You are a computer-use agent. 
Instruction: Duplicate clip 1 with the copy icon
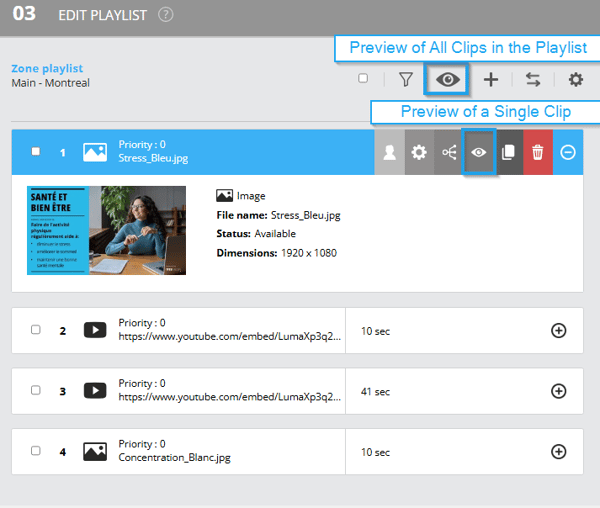coord(508,152)
